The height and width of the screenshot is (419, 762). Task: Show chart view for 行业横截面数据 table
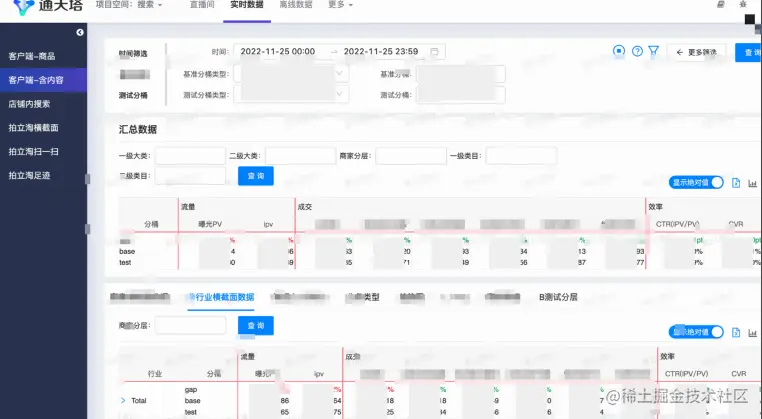pos(752,333)
